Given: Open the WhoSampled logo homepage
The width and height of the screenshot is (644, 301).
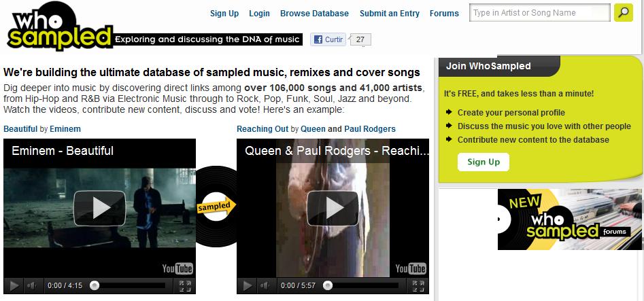Looking at the screenshot, I should point(59,26).
